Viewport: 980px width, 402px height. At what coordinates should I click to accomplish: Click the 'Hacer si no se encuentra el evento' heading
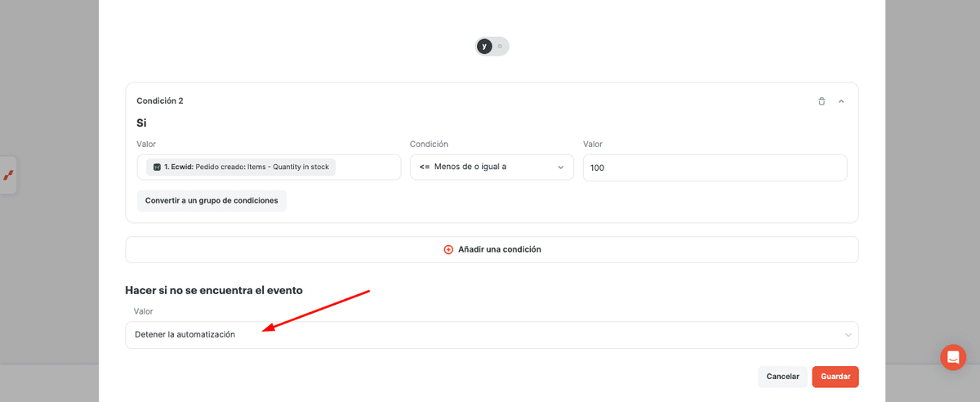point(214,290)
